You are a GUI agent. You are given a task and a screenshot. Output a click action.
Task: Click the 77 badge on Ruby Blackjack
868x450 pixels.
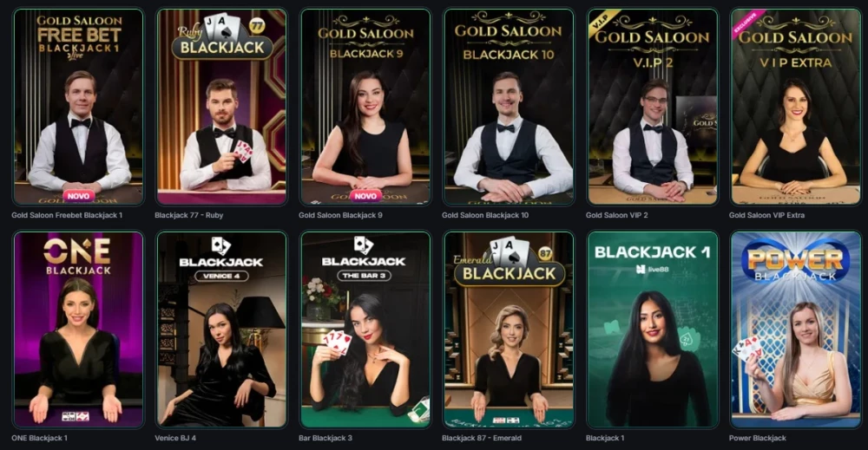point(257,25)
